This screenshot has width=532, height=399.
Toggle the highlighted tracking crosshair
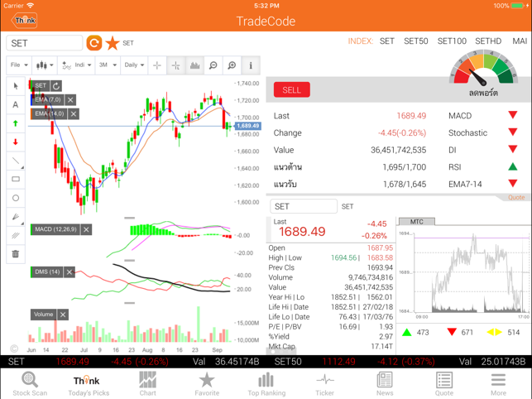pyautogui.click(x=175, y=65)
